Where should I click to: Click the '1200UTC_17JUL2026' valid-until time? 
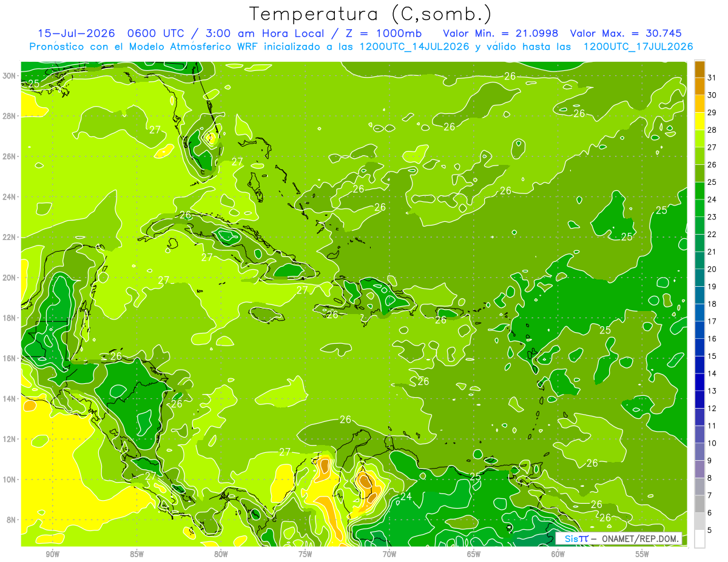click(638, 47)
